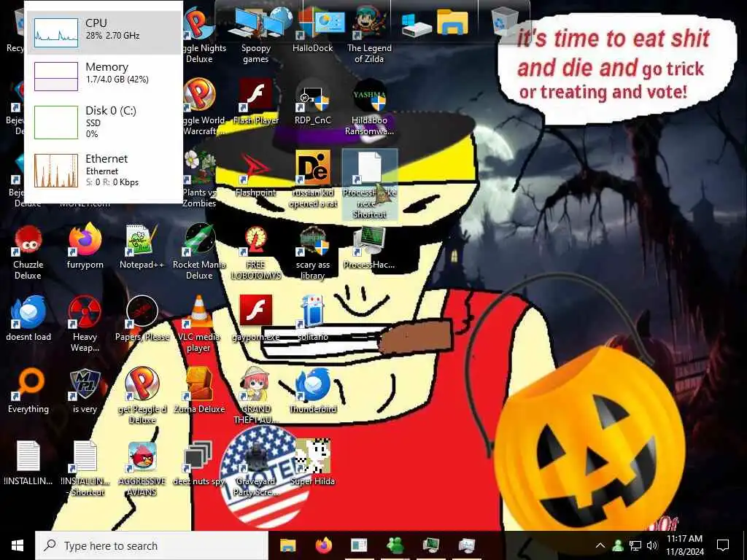Open the Firefox icon labeled furryporn
This screenshot has width=747, height=560.
pos(85,246)
